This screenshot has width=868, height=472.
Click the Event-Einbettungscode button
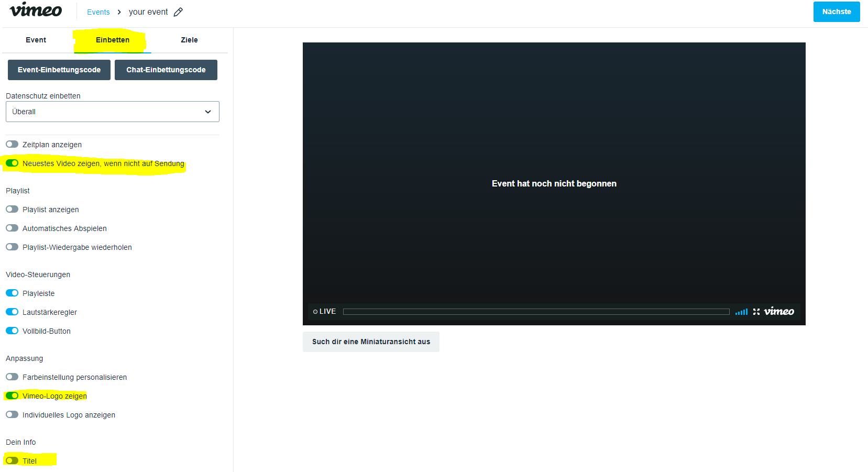(x=59, y=70)
